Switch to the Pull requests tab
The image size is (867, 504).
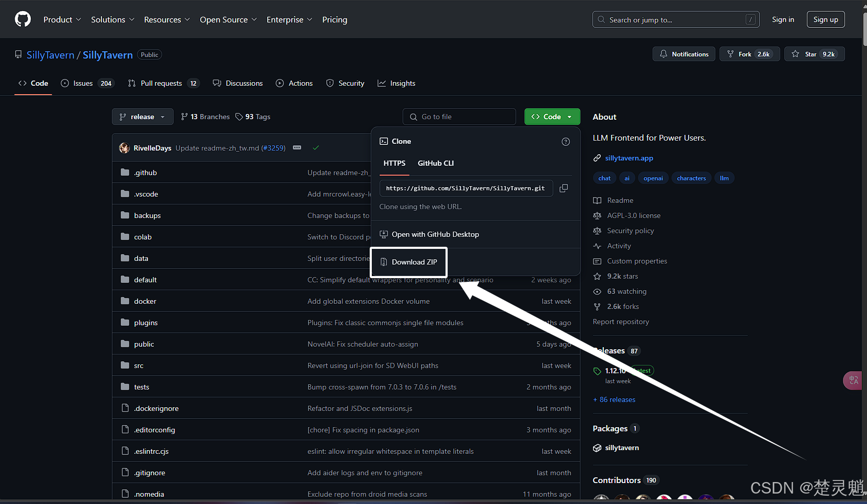point(164,83)
